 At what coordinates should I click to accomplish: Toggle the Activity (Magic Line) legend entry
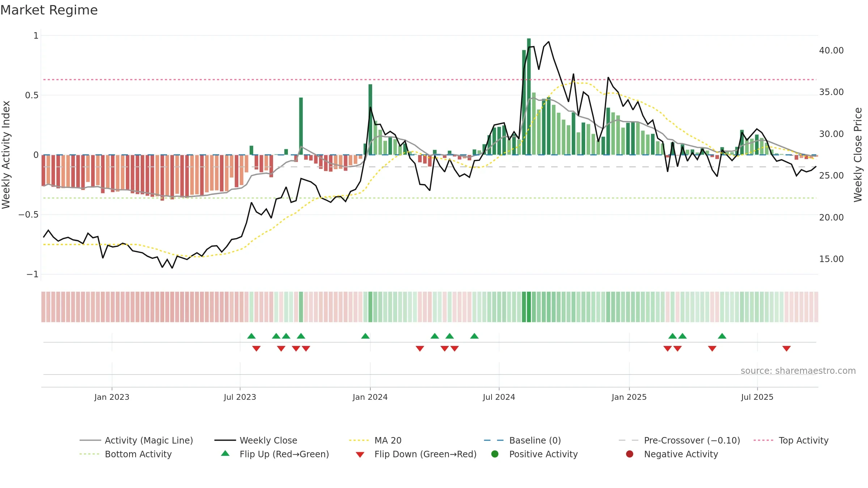136,440
